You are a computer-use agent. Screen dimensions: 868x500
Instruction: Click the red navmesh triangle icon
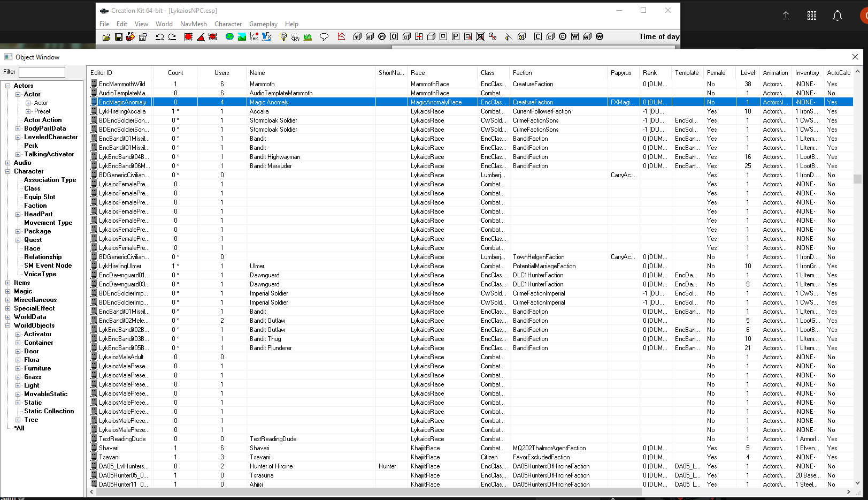pos(341,37)
